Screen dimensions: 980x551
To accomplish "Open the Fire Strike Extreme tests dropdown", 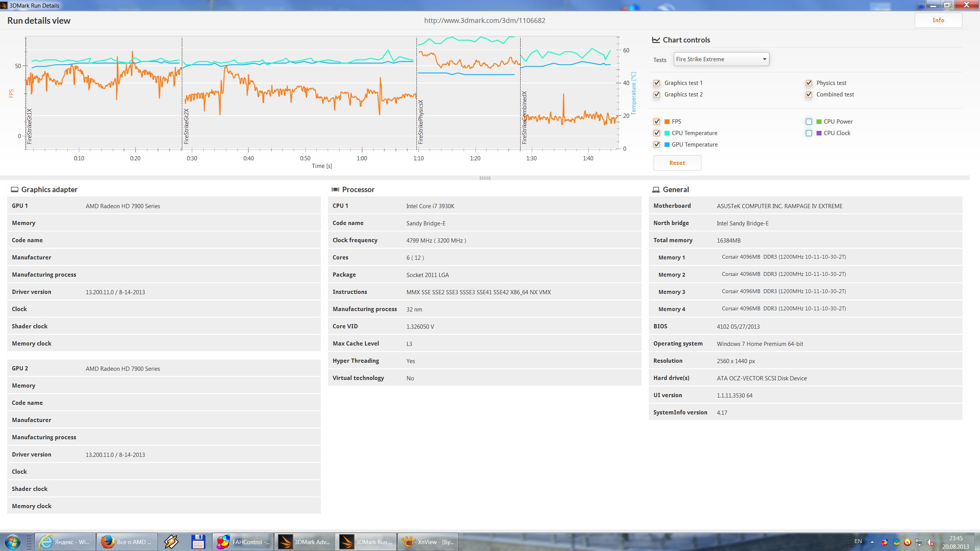I will point(721,59).
